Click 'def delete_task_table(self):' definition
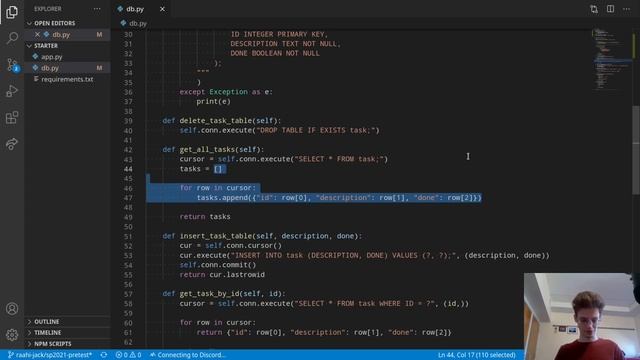640x360 pixels. 222,121
